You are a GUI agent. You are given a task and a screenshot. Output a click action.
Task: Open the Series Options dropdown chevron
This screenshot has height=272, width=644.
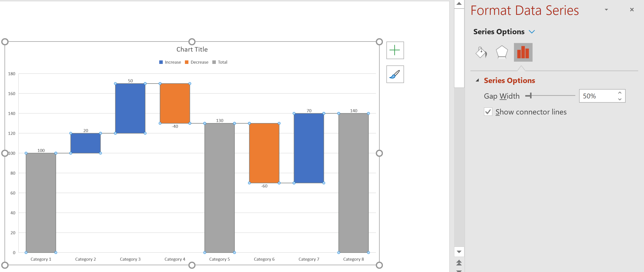point(532,32)
